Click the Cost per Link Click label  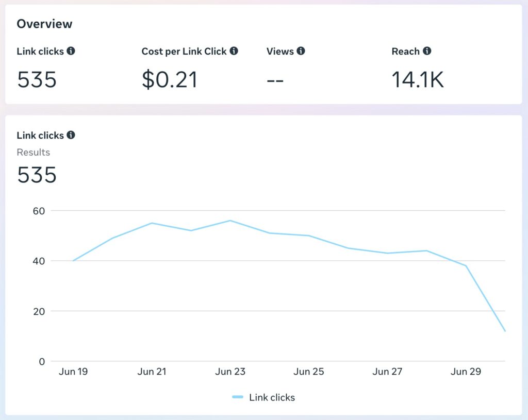coord(184,51)
